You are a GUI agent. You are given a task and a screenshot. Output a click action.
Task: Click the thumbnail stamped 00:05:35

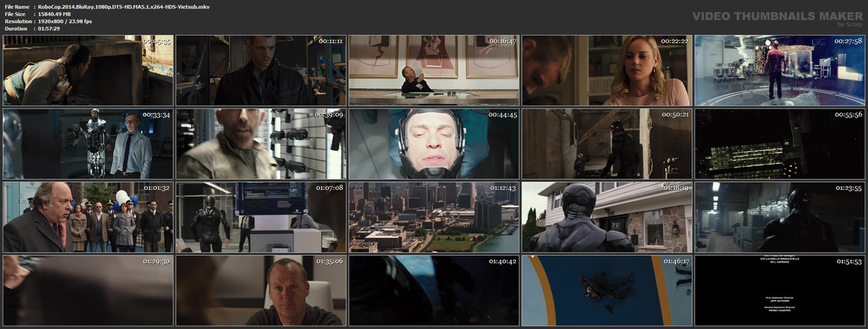tap(88, 71)
